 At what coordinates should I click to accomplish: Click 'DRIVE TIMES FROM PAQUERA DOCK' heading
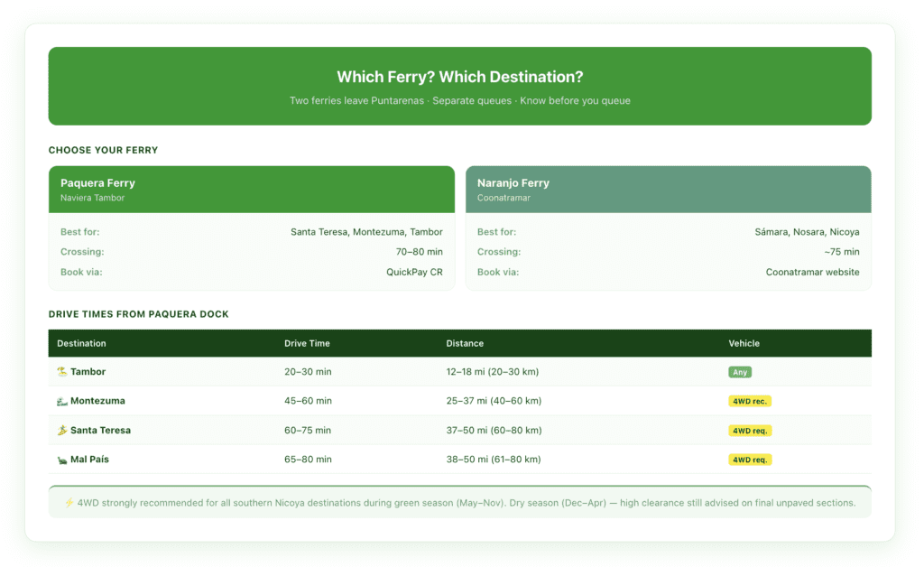coord(138,314)
